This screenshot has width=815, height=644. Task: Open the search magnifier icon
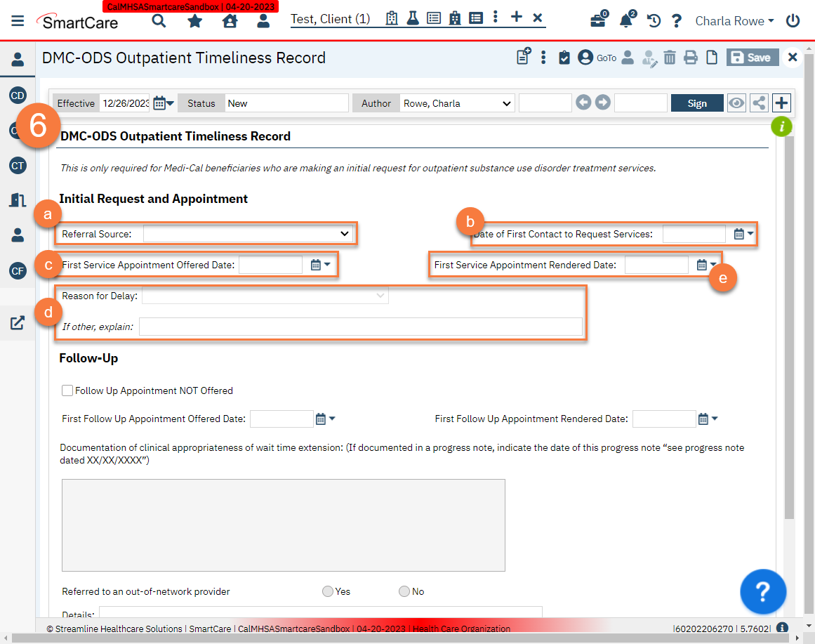click(x=159, y=20)
